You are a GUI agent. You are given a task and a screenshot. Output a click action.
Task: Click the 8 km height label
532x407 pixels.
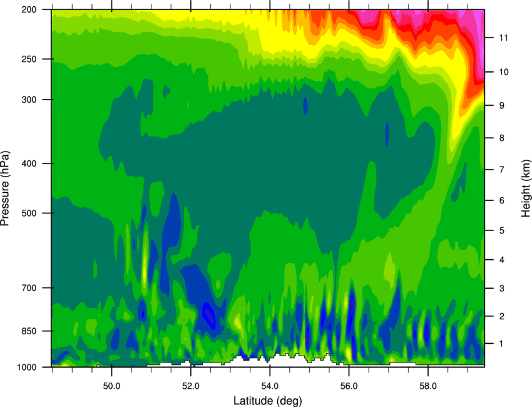(502, 138)
